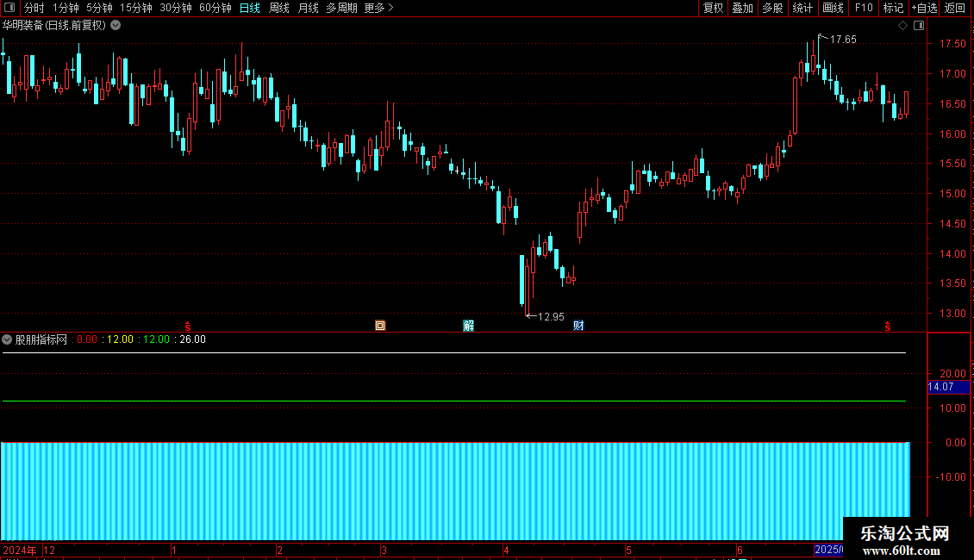Click the 股朋指标网 indicator name

click(x=41, y=339)
